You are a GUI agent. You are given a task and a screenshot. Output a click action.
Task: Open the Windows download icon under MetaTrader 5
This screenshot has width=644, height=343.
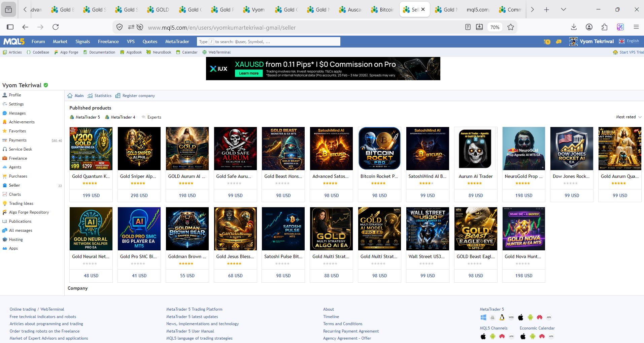[483, 317]
